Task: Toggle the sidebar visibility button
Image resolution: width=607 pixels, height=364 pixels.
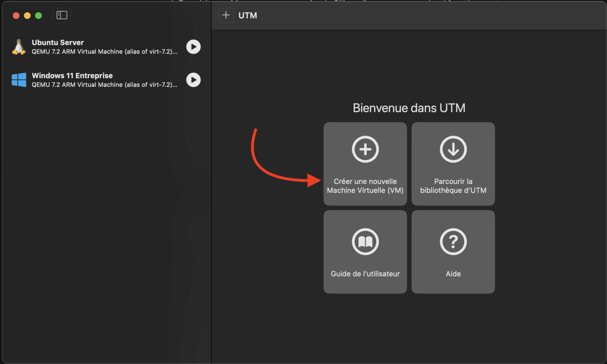Action: point(61,15)
